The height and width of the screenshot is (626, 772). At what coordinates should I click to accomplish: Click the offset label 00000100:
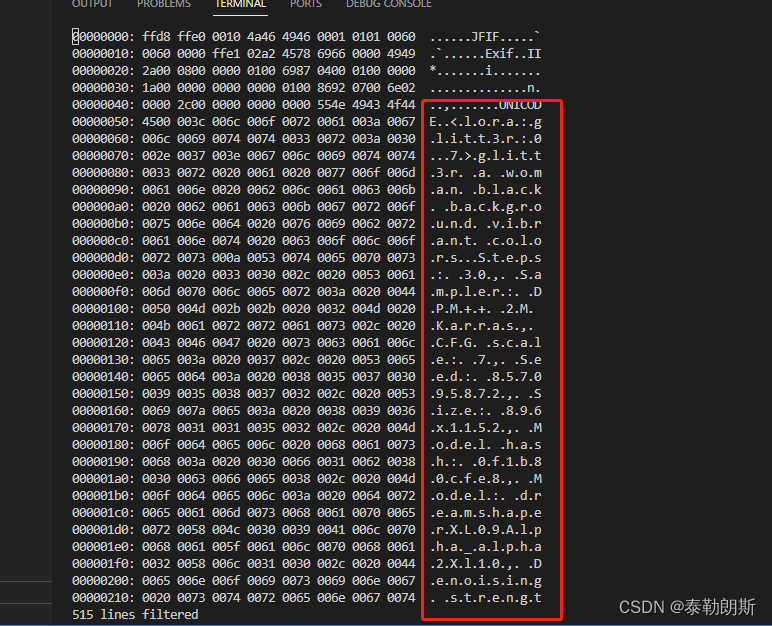[x=103, y=308]
